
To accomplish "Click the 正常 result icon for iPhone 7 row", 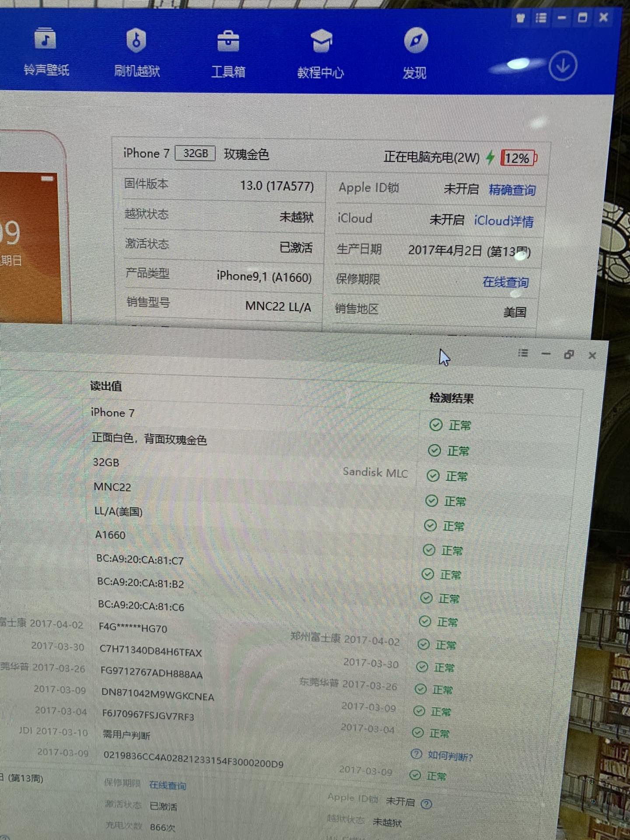I will click(436, 424).
